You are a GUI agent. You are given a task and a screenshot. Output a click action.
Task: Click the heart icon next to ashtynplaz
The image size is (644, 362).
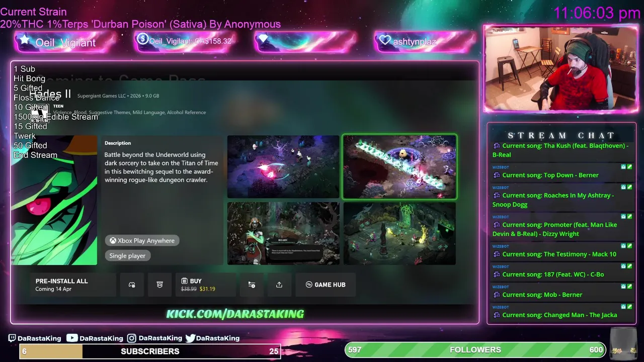[x=385, y=40]
